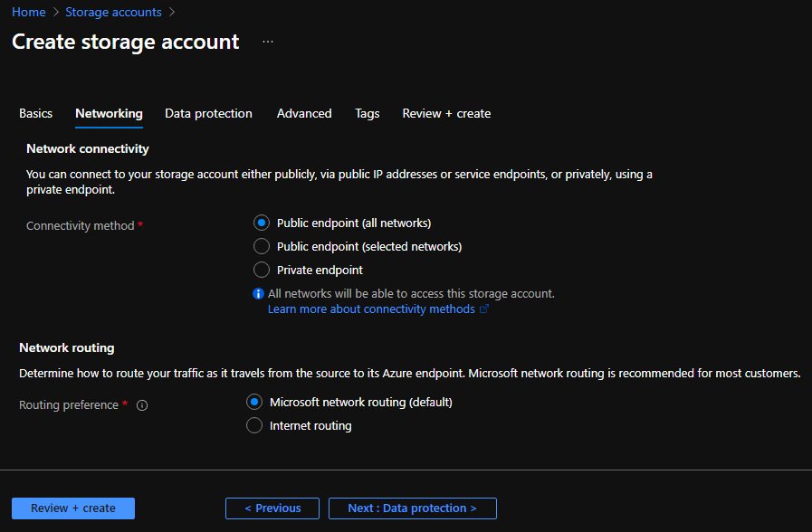Screen dimensions: 812x532
Task: Open the Tags tab
Action: click(x=367, y=113)
